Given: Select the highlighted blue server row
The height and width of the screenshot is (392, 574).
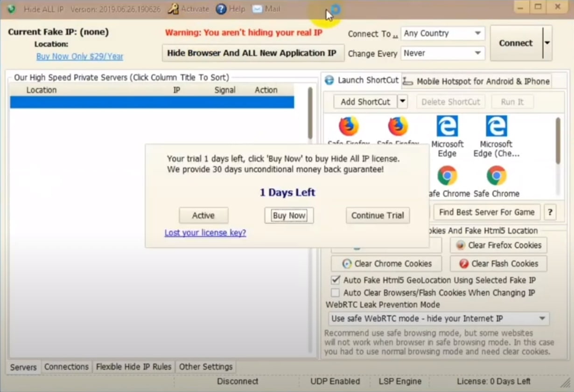Looking at the screenshot, I should (x=152, y=102).
